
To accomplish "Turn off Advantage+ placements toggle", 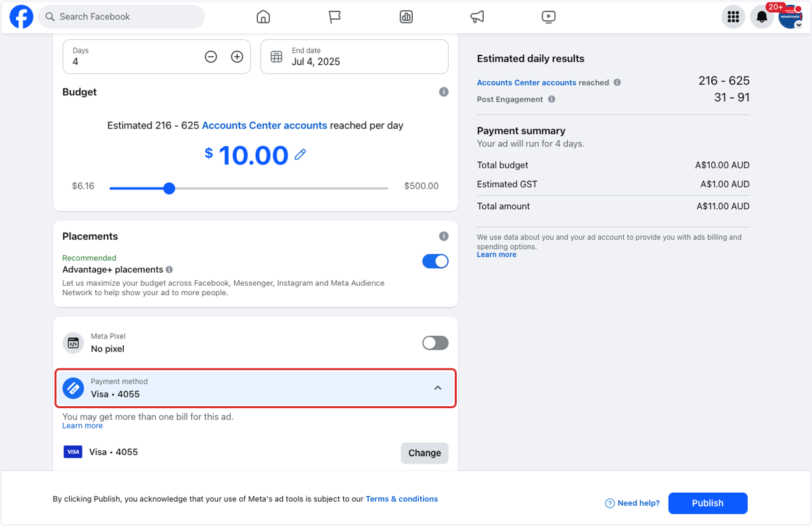I will coord(435,261).
